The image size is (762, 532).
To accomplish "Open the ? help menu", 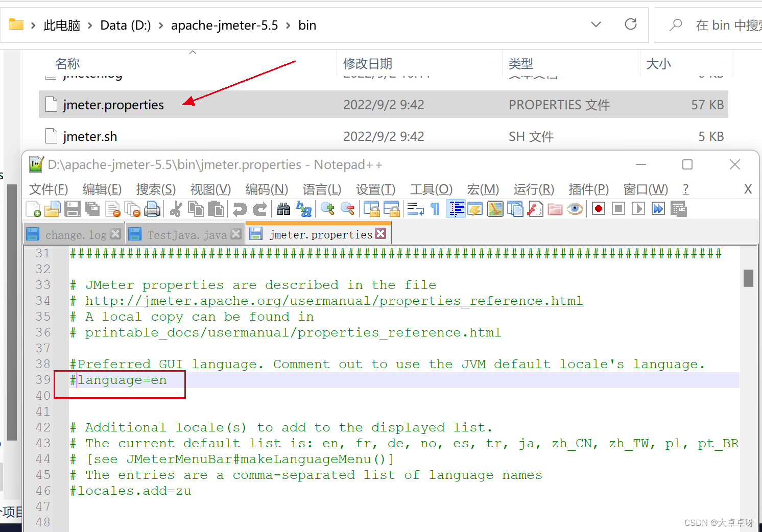I will pyautogui.click(x=685, y=189).
